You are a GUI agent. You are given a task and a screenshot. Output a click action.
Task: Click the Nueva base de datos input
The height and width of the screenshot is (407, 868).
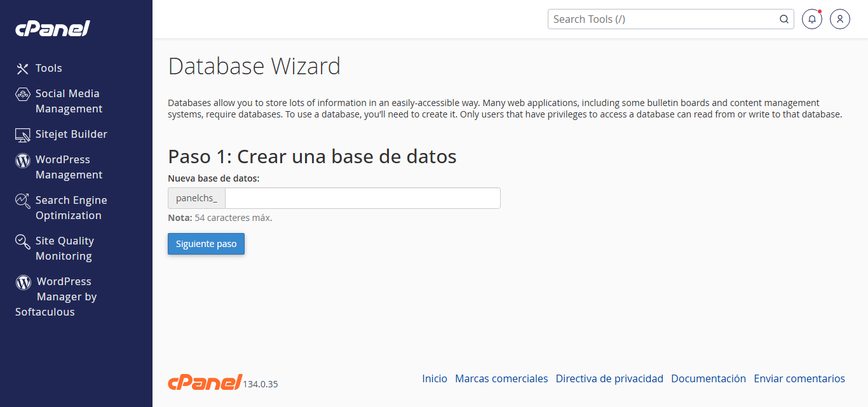[x=363, y=198]
